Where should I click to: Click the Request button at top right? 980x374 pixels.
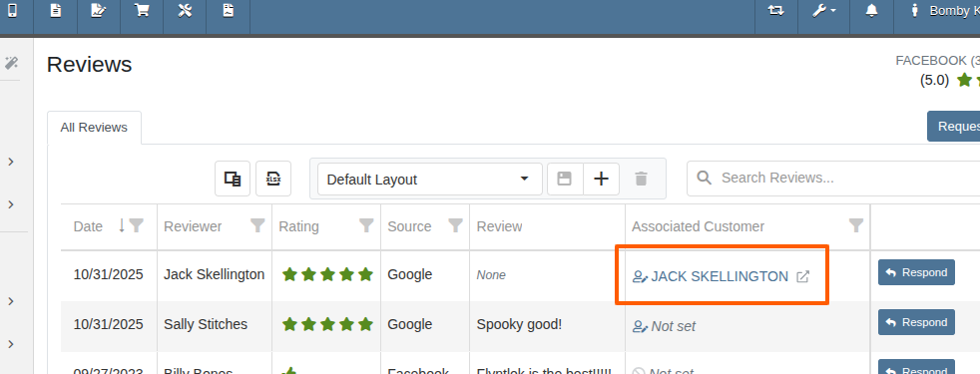pos(954,126)
